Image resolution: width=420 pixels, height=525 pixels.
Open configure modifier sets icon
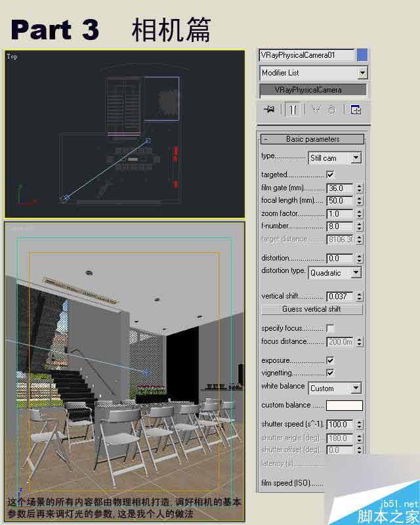pyautogui.click(x=355, y=110)
